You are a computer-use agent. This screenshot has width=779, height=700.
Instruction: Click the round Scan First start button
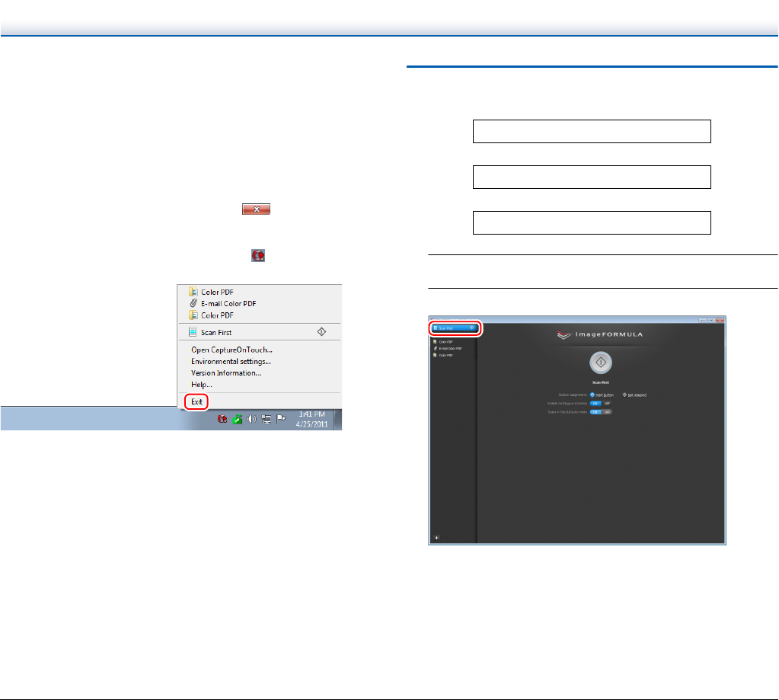point(601,362)
